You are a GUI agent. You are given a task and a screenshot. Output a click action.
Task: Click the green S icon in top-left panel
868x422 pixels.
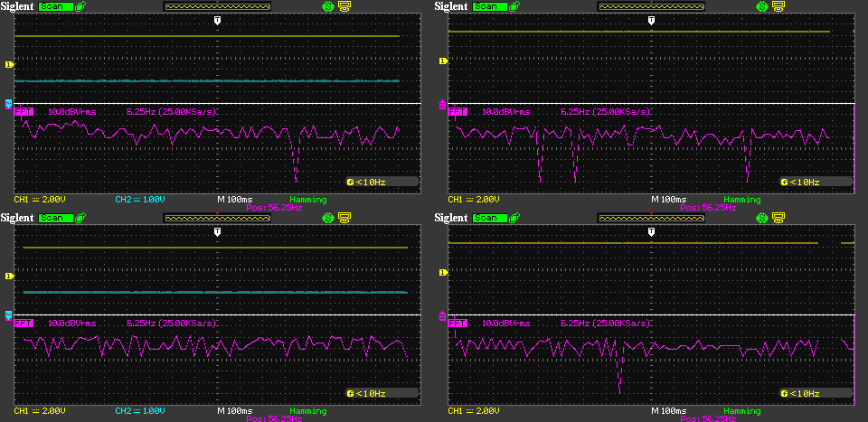click(327, 6)
